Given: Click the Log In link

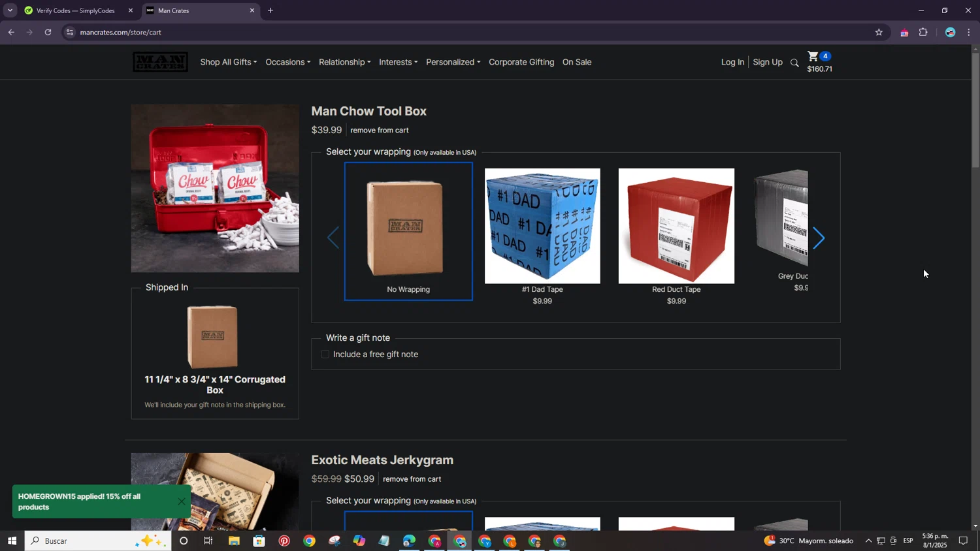Looking at the screenshot, I should [x=732, y=62].
